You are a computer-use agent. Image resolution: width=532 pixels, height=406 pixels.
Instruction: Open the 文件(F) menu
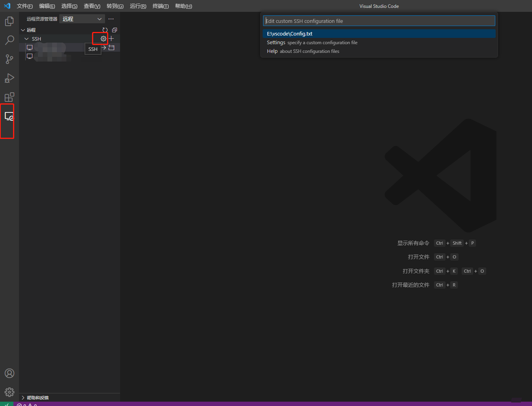point(24,6)
